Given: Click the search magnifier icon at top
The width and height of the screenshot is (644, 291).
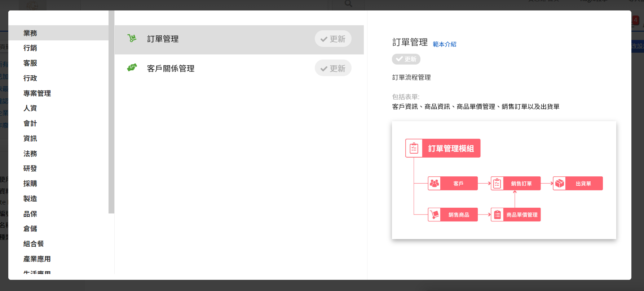Looking at the screenshot, I should 348,4.
